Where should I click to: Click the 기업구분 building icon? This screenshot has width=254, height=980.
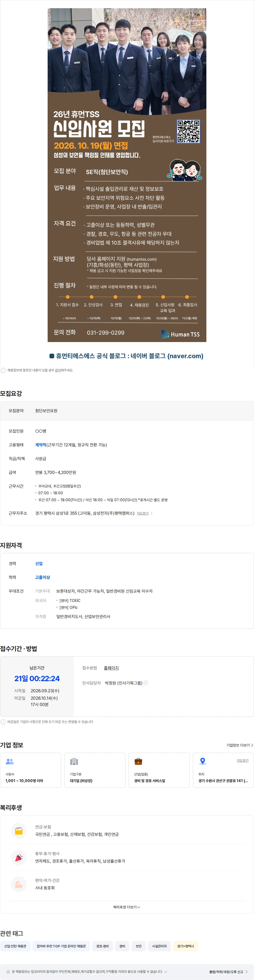(x=74, y=761)
